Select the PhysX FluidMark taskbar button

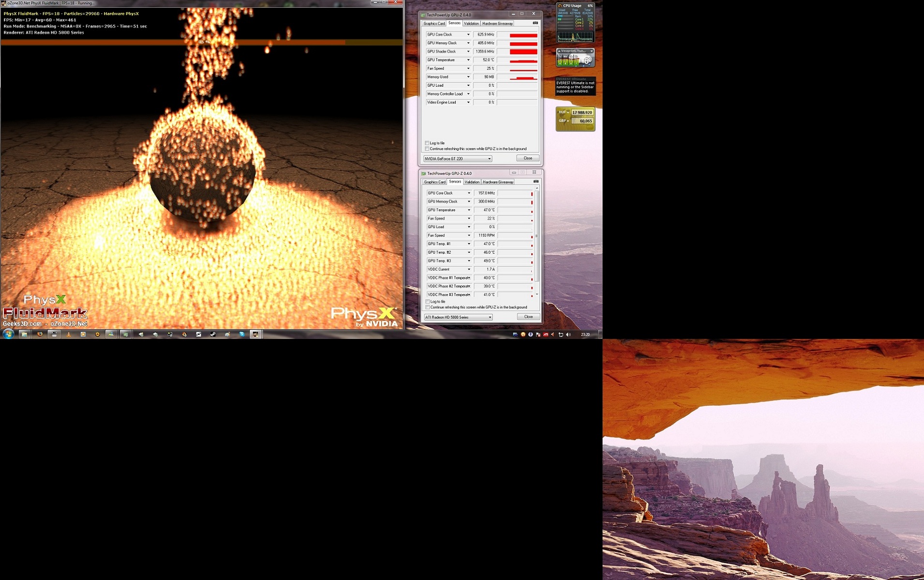click(255, 334)
